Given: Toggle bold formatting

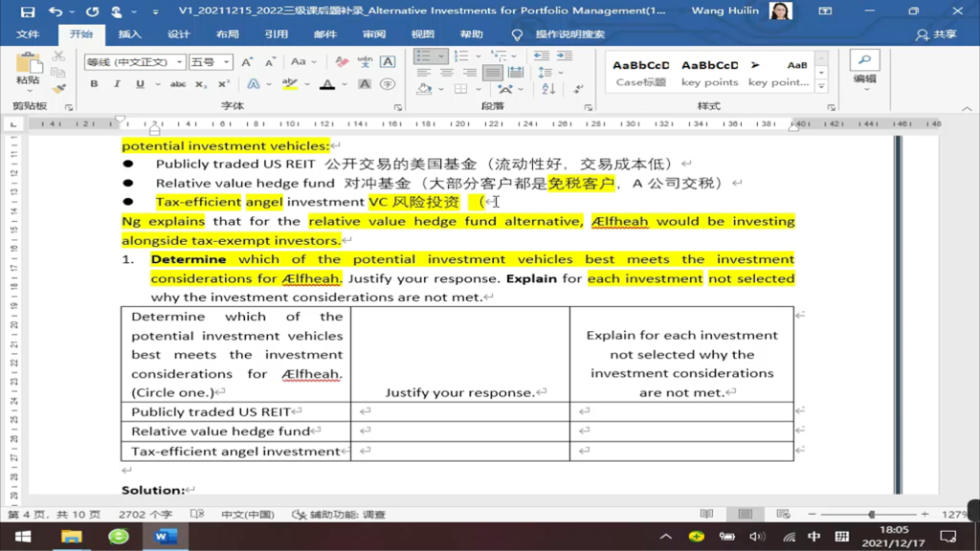Looking at the screenshot, I should click(x=94, y=84).
